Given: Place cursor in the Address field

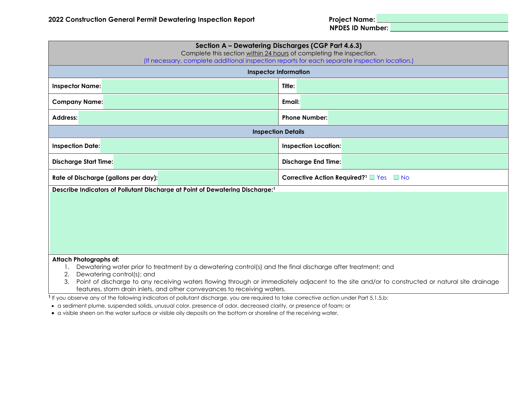Looking at the screenshot, I should [178, 118].
